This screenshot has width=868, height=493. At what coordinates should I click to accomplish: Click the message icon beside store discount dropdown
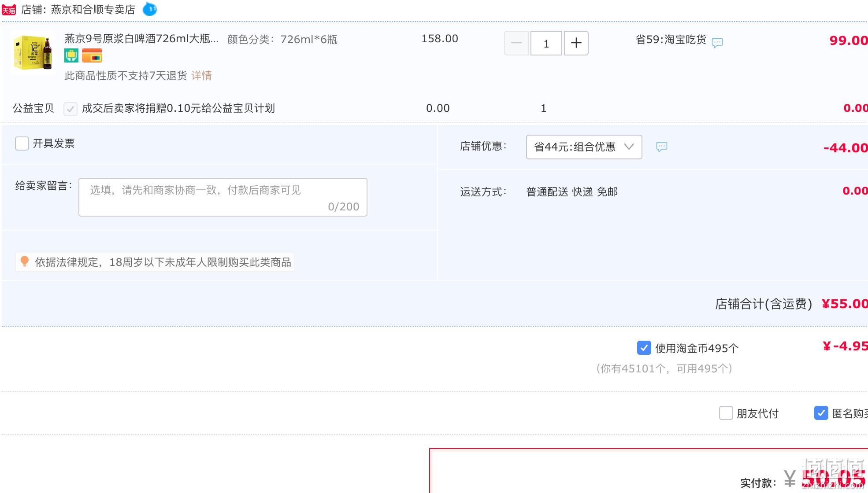(x=662, y=147)
